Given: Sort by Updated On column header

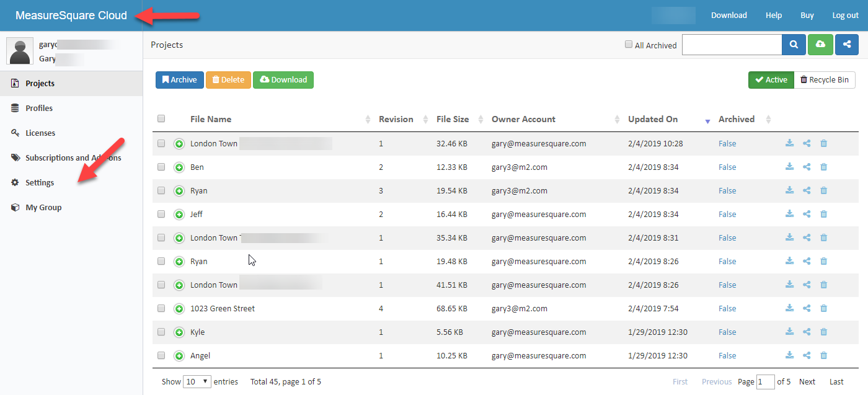Looking at the screenshot, I should (x=653, y=119).
